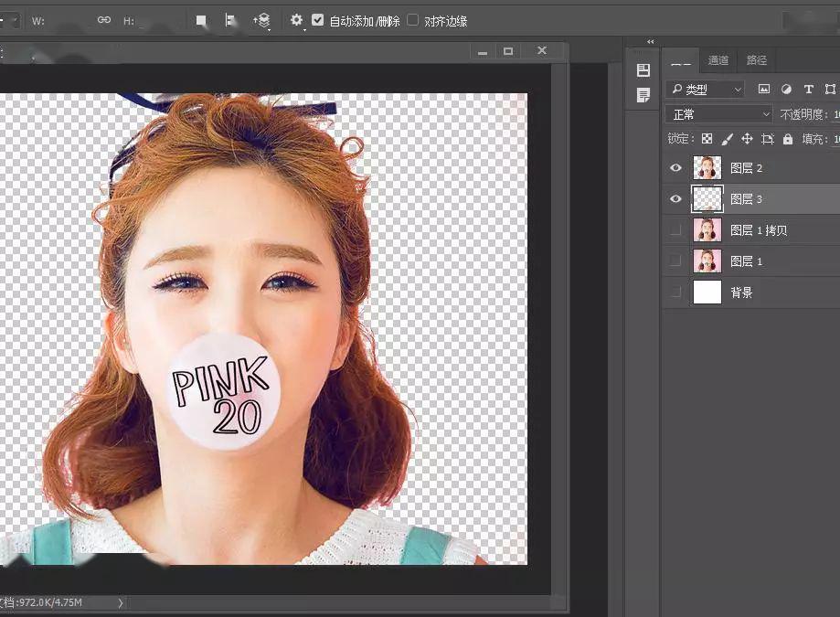Click the white 背景 layer thumbnail
The width and height of the screenshot is (840, 617).
(707, 292)
